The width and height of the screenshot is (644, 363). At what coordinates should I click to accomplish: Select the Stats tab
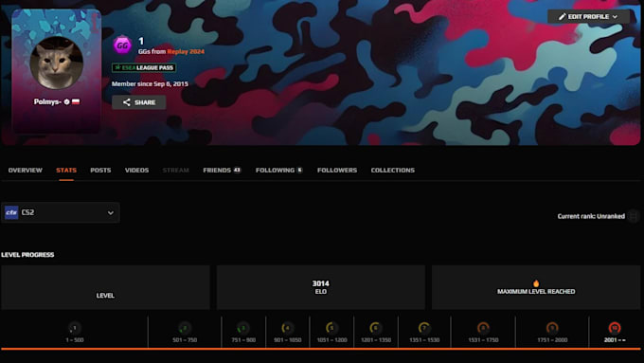[x=66, y=171]
